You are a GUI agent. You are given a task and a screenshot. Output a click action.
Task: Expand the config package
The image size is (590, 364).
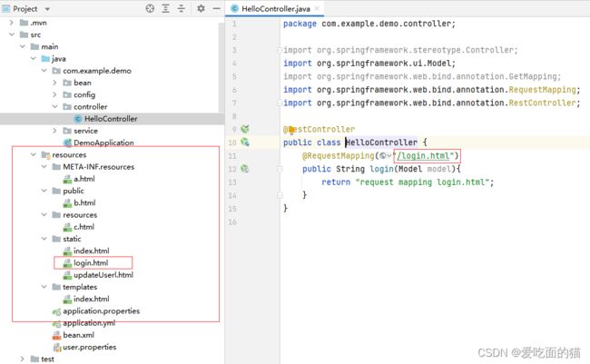pyautogui.click(x=55, y=95)
